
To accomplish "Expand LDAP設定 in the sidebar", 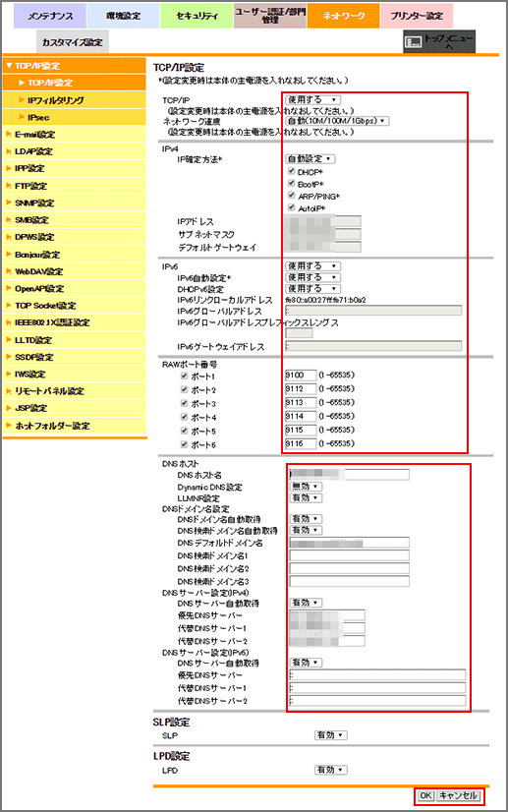I will coord(74,151).
